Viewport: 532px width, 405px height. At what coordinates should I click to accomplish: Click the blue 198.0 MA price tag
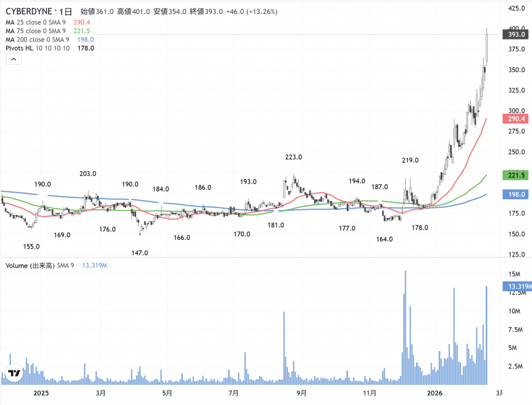515,194
